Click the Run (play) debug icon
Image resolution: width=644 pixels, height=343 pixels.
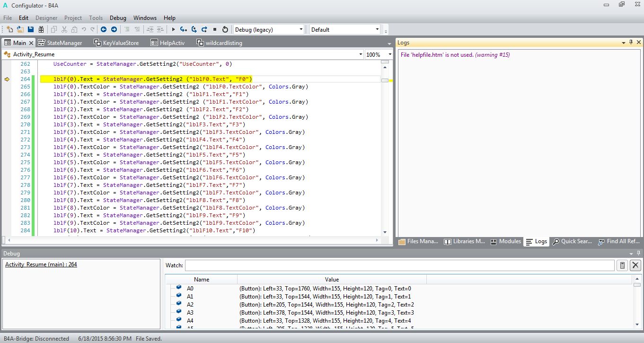click(174, 29)
